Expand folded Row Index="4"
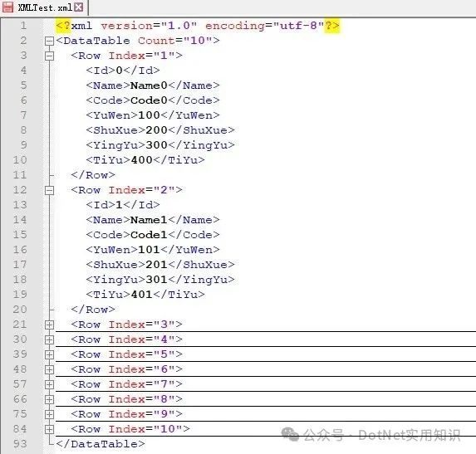Viewport: 476px width, 454px height. [x=49, y=339]
